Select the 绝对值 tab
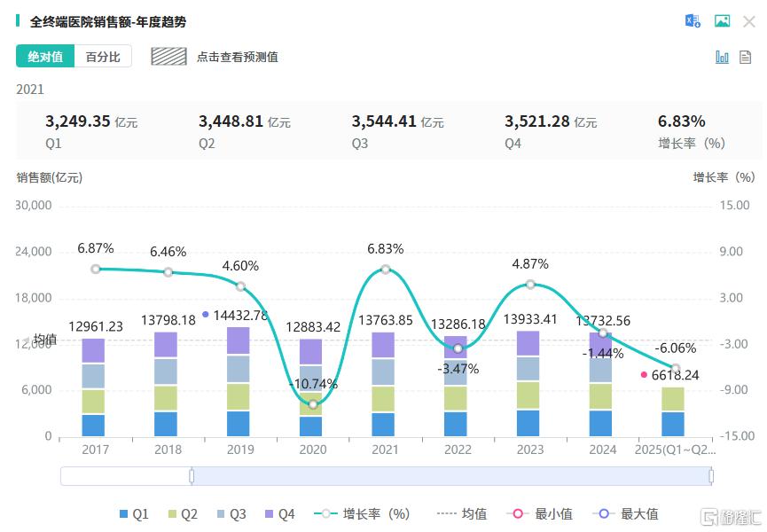Image resolution: width=767 pixels, height=532 pixels. click(x=45, y=57)
